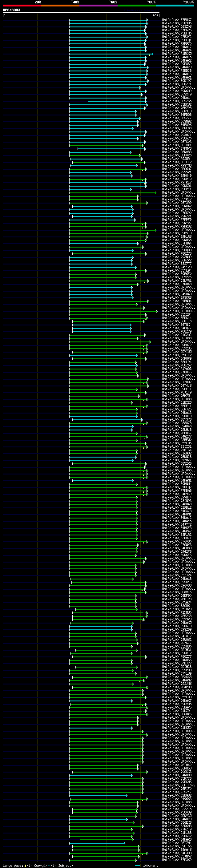Open hit UniRef100_A1ECK5
Screen dimensions: 197x868
177,54
